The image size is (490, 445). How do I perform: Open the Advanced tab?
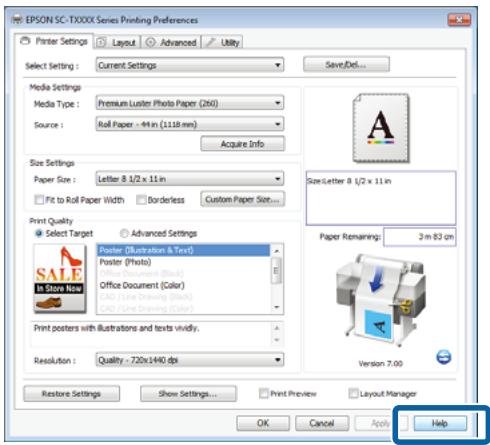pos(171,43)
